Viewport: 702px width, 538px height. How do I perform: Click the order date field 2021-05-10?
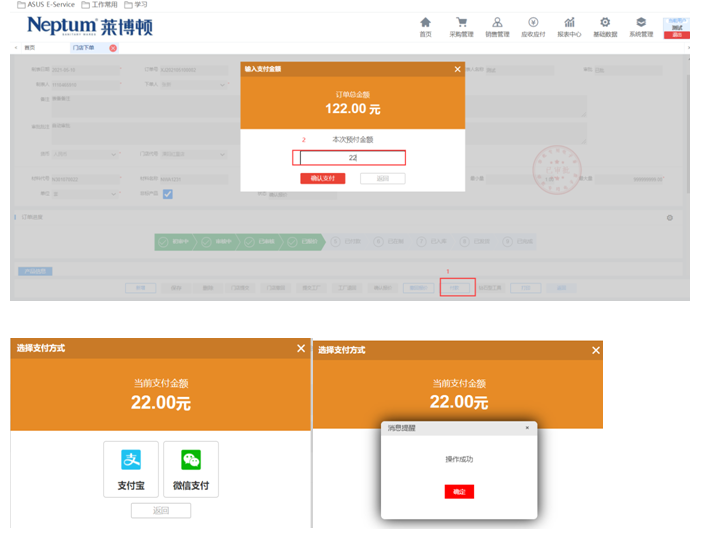point(86,70)
